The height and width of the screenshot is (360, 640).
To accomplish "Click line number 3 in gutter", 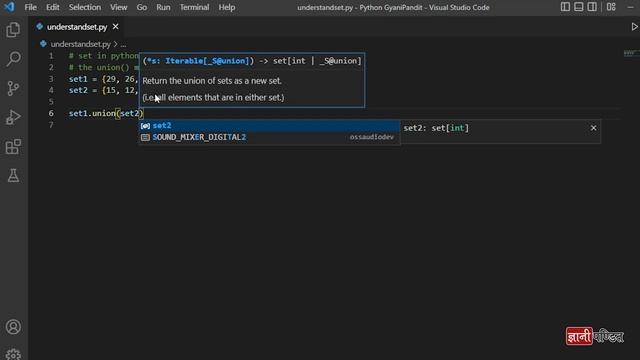I will (x=51, y=79).
